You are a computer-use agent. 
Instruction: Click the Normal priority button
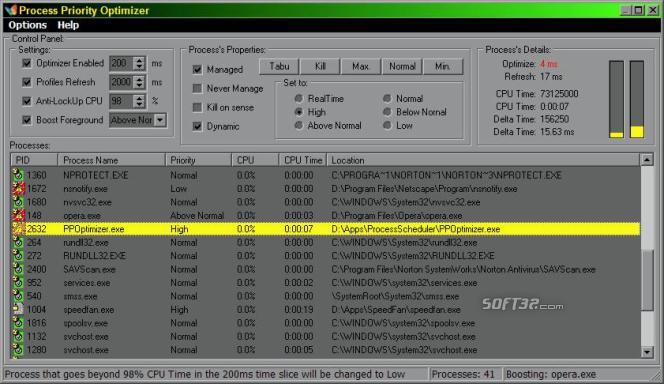[x=402, y=66]
